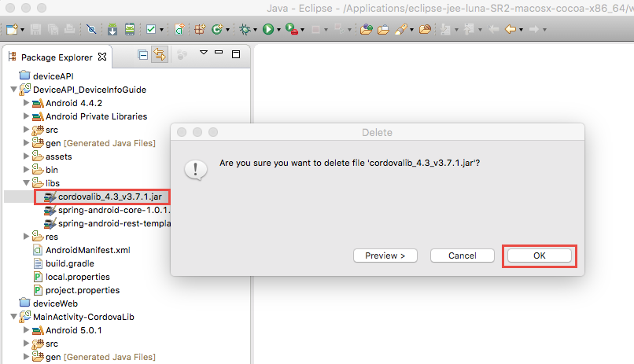Viewport: 634px width, 364px height.
Task: Expand the src folder under DeviceAPI_DeviceInfoGuide
Action: (26, 130)
